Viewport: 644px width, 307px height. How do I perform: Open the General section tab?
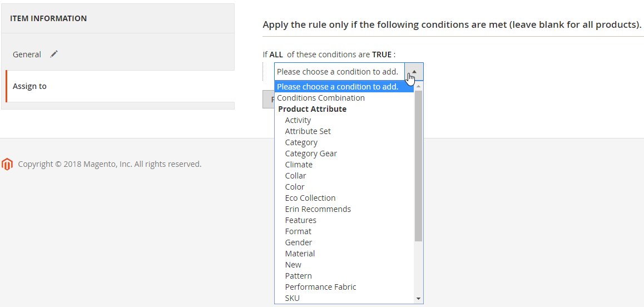pyautogui.click(x=27, y=55)
